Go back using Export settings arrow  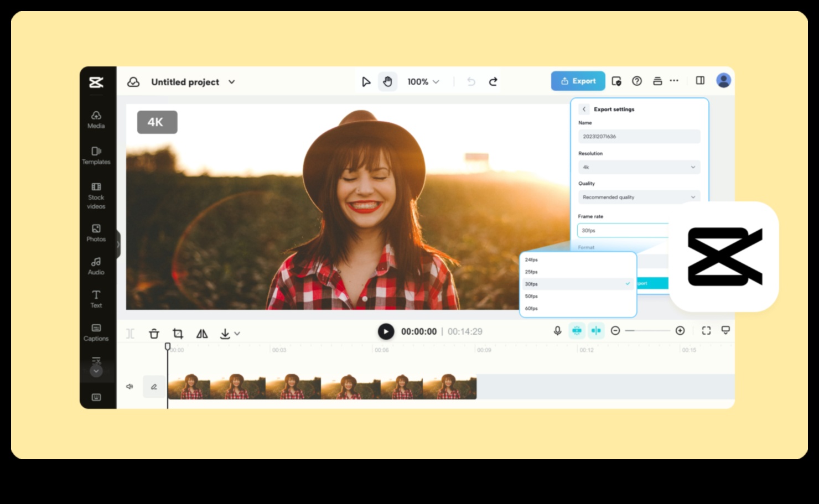click(584, 110)
